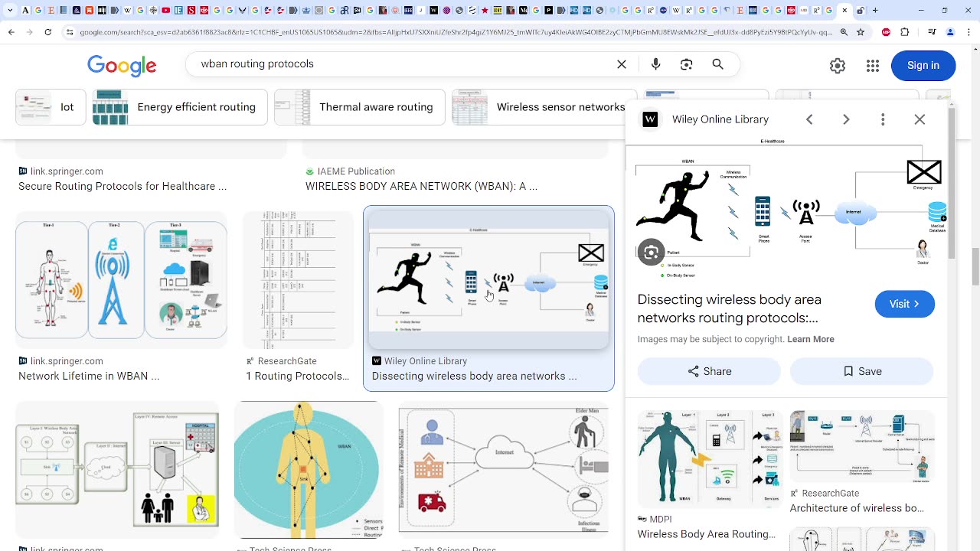Show the next image in the preview panel
This screenshot has width=980, height=551.
point(846,119)
